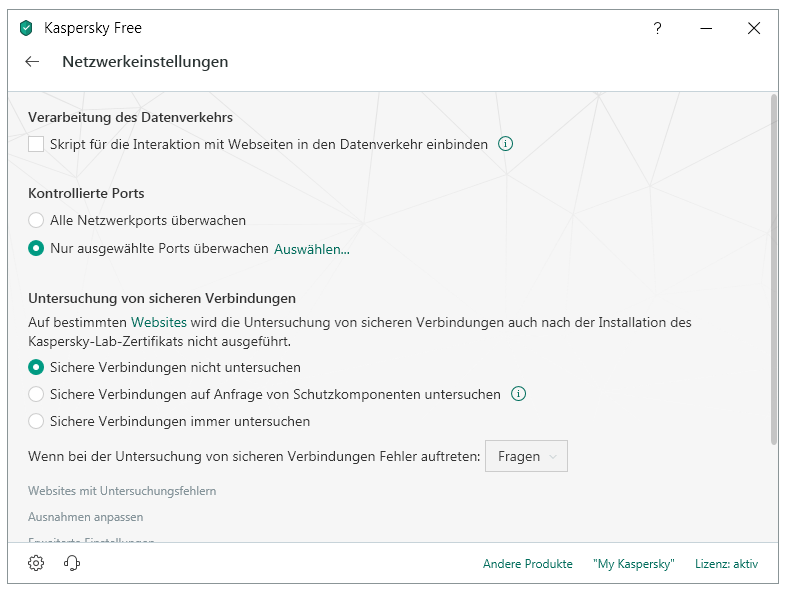Open the Websites hyperlink
785x591 pixels.
point(159,322)
